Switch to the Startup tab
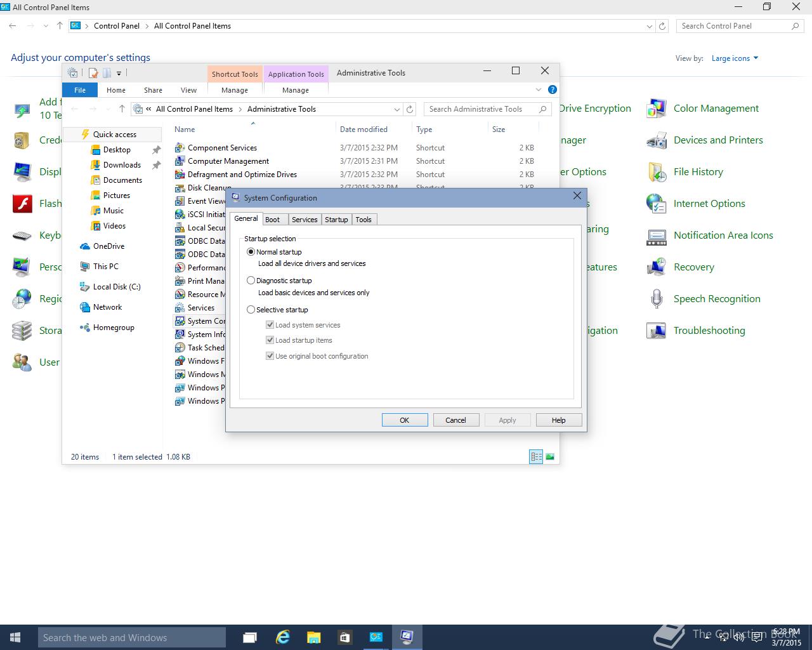 point(336,220)
